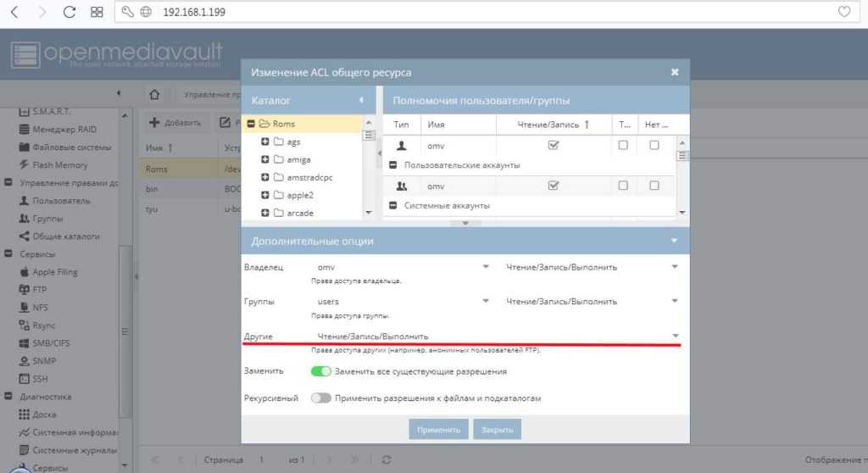The image size is (868, 473).
Task: Click the home icon in breadcrumb bar
Action: pyautogui.click(x=154, y=94)
